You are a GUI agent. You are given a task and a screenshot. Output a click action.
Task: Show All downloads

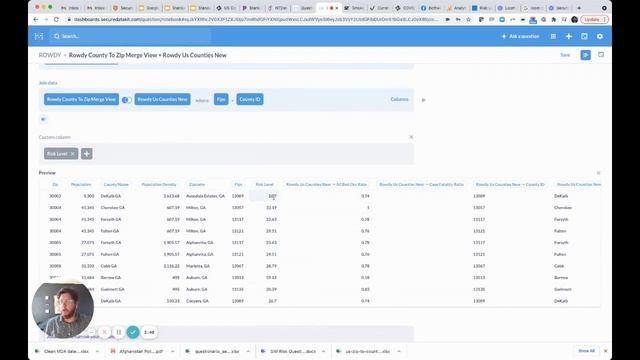[586, 351]
